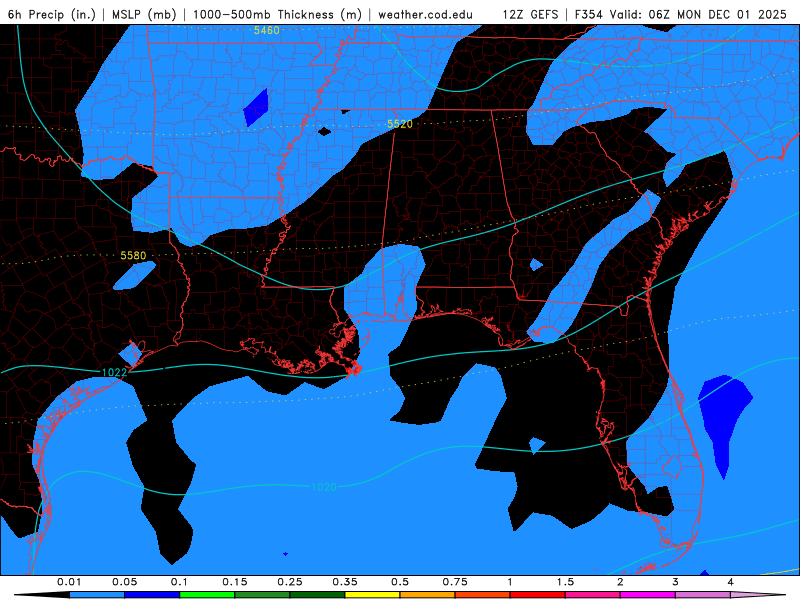Click the dark blue precipitation patch over Arkansas
Screen dimensions: 800x600
point(256,108)
